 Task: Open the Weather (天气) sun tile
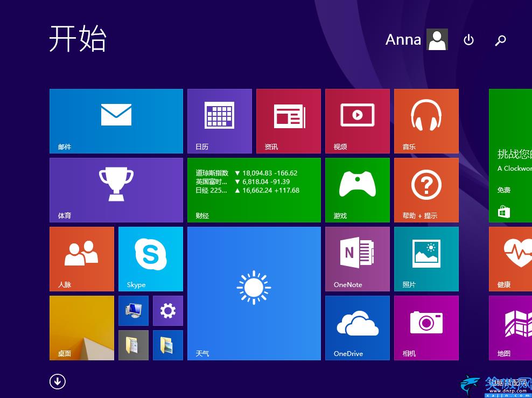point(254,294)
